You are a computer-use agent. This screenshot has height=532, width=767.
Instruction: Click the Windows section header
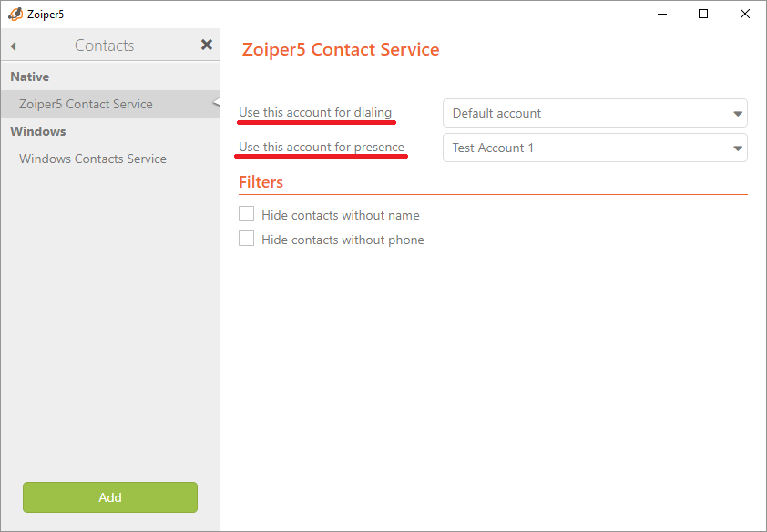coord(38,131)
